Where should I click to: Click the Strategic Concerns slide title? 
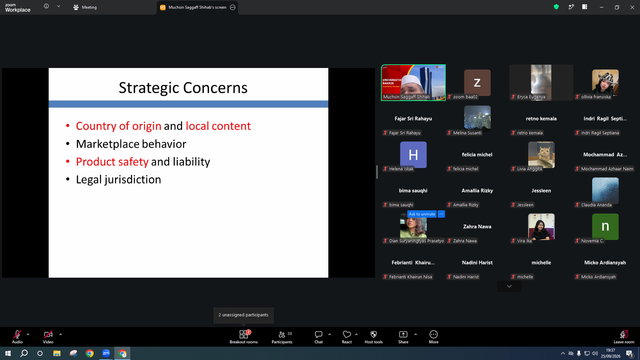coord(183,88)
